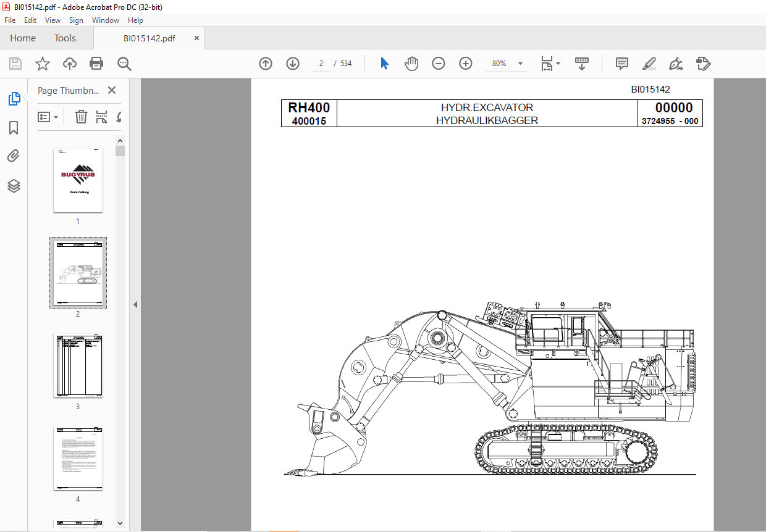Viewport: 766px width, 532px height.
Task: Click thumbnail panel scroll down arrow
Action: point(120,523)
